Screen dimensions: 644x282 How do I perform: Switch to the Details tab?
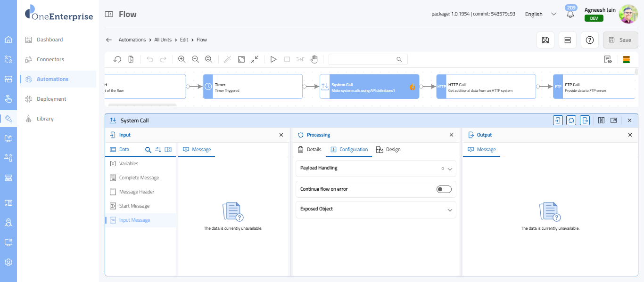point(310,150)
